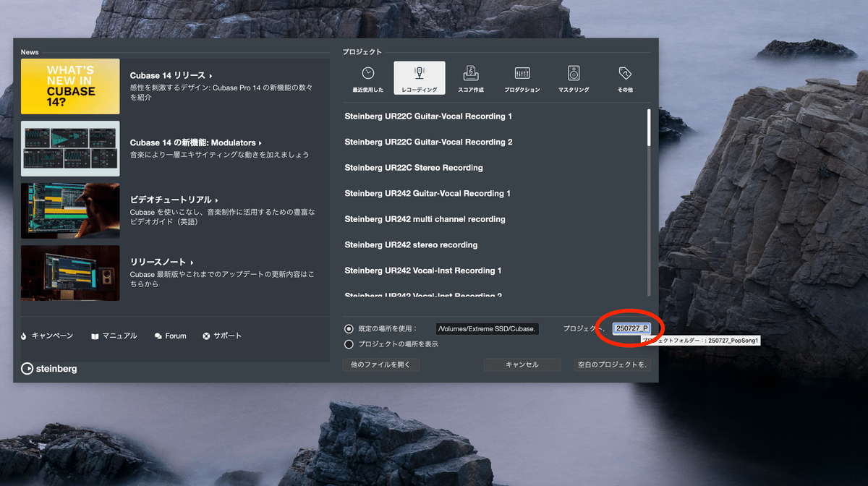Open the Forum link
This screenshot has width=868, height=486.
[176, 336]
